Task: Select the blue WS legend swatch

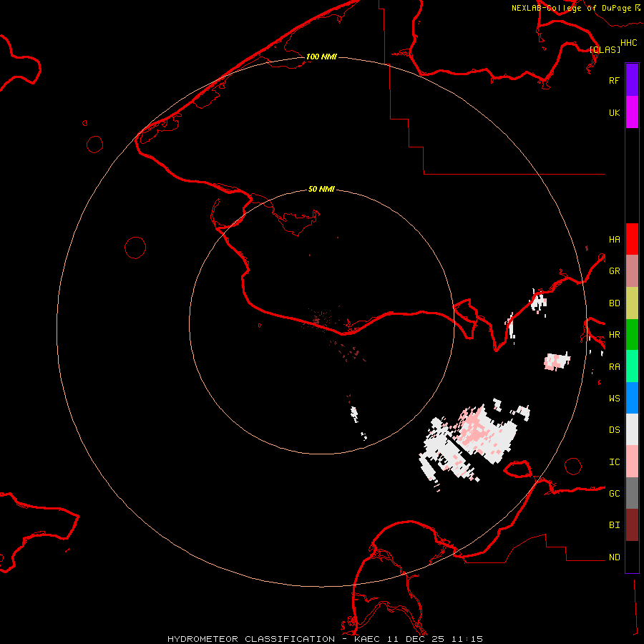Action: [632, 398]
